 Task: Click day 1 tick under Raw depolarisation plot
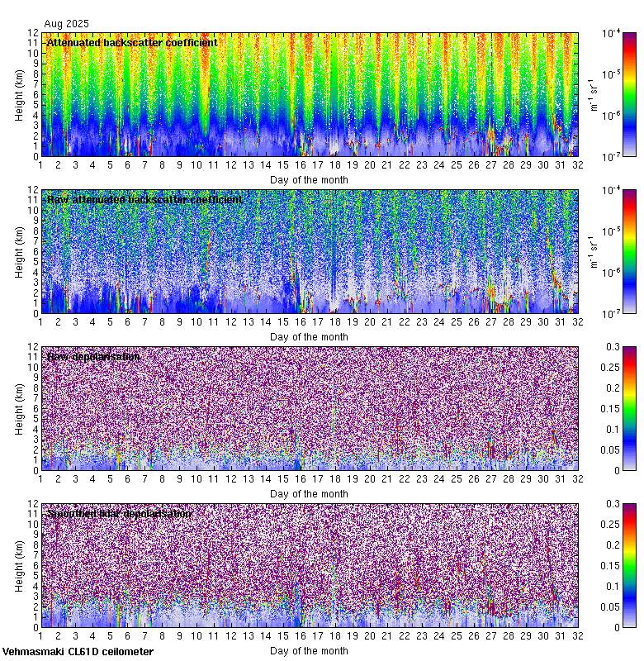[41, 479]
